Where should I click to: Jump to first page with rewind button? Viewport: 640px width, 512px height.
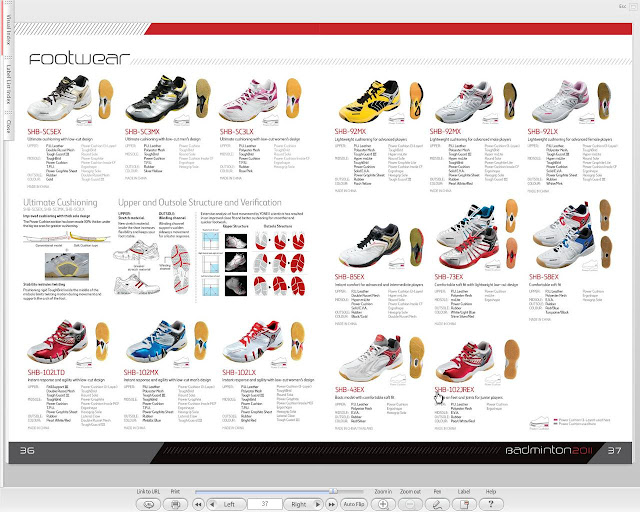pyautogui.click(x=198, y=504)
